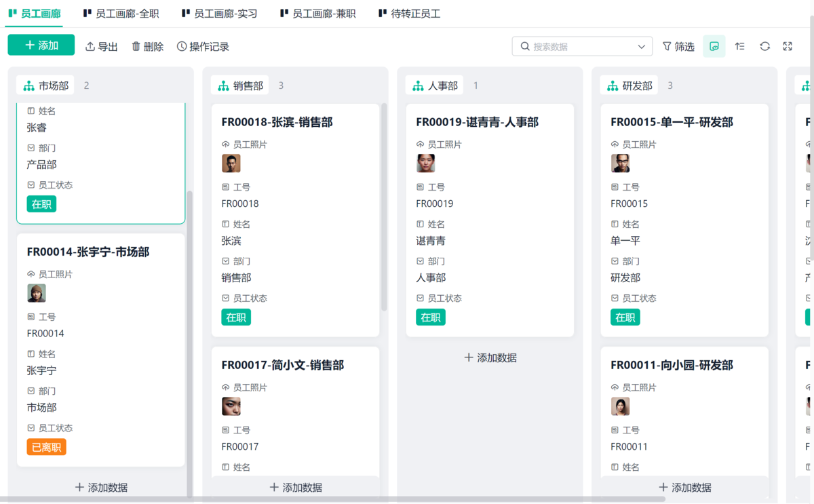Click value FR00019 on 谌青青 card
814x504 pixels.
point(435,203)
